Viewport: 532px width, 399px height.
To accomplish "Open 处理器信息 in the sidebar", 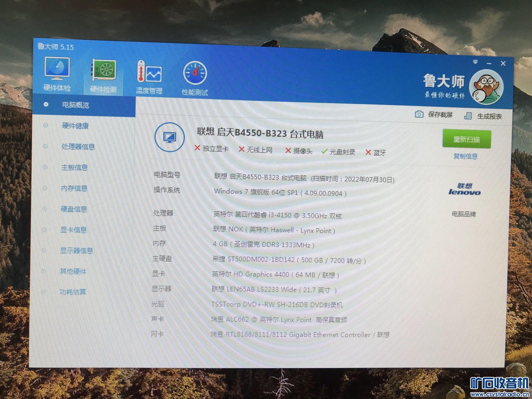I will (x=78, y=147).
